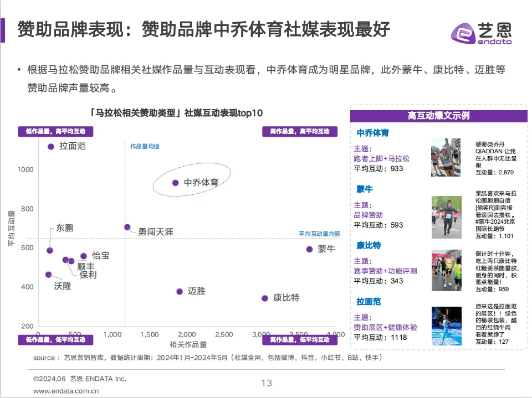
Task: Select the 蒙牛 data point
Action: pos(309,250)
